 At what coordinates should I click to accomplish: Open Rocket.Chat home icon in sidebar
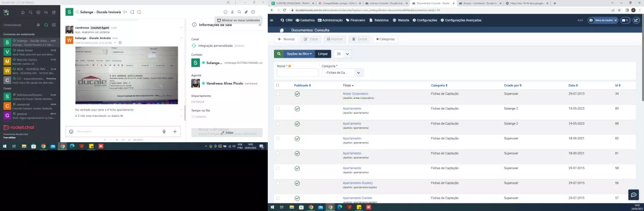click(x=23, y=12)
